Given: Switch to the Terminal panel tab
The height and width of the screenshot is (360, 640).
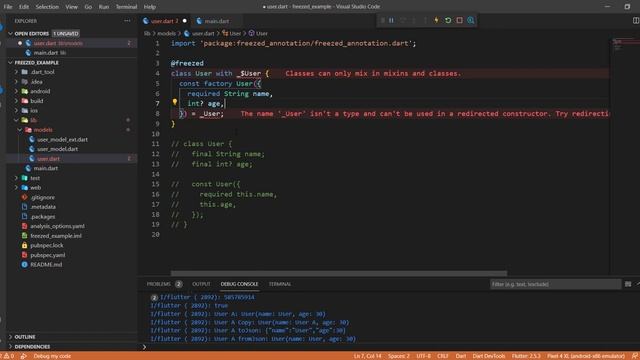Looking at the screenshot, I should 280,284.
